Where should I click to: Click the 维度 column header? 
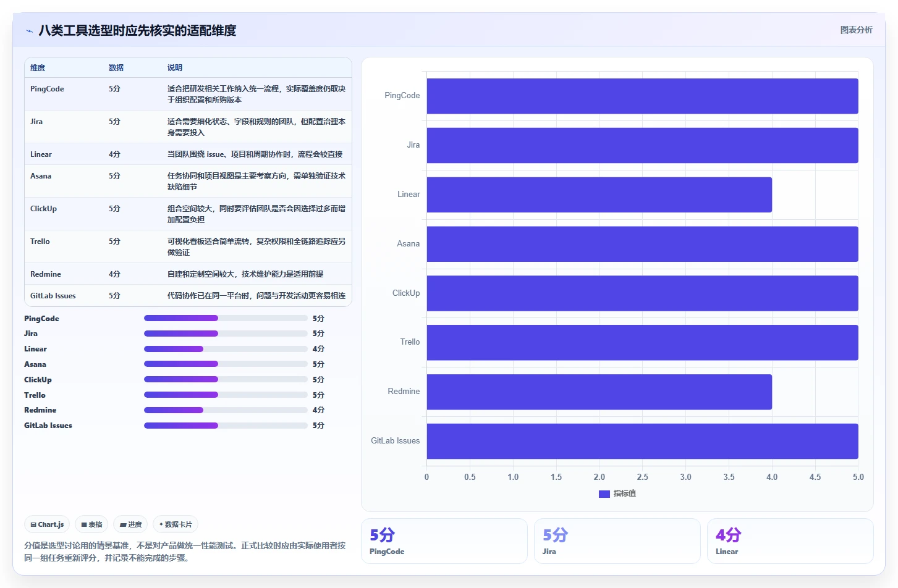coord(38,68)
